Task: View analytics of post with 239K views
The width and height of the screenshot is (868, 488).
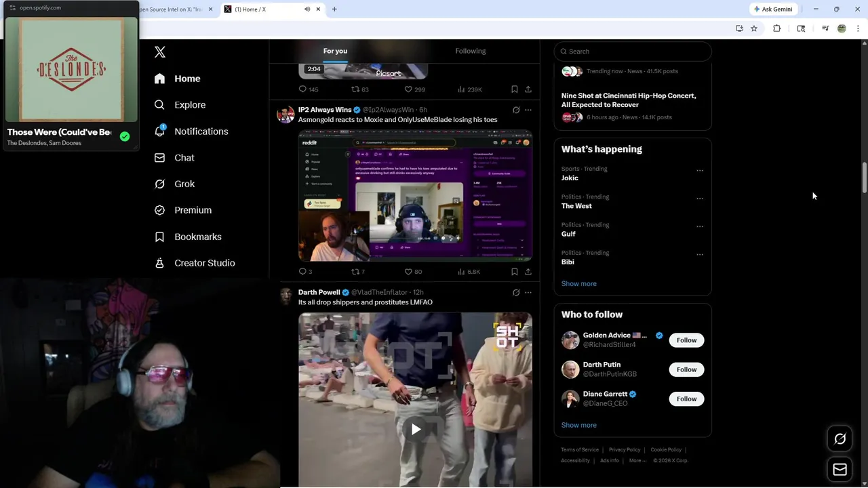Action: click(470, 89)
